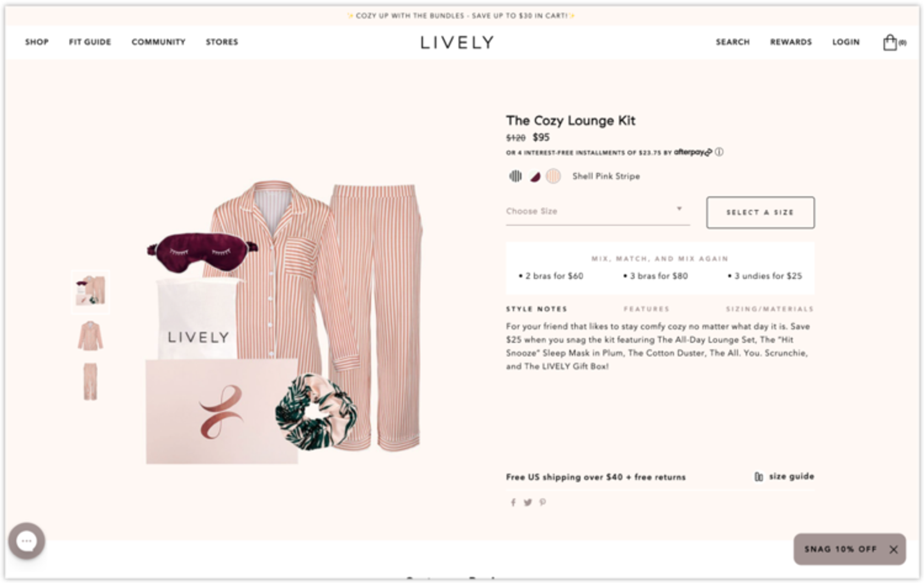
Task: Open the Login link
Action: pyautogui.click(x=846, y=42)
